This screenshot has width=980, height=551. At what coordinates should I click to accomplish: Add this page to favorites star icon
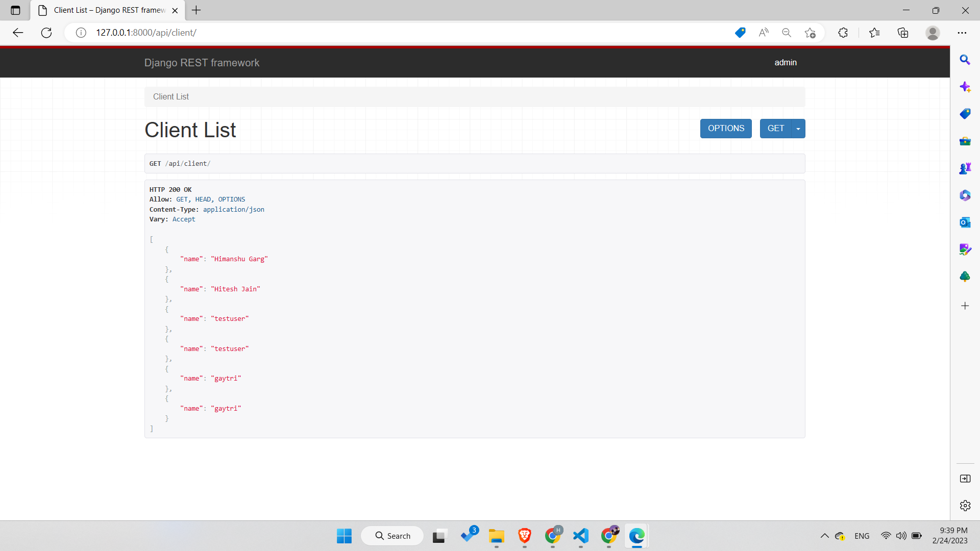coord(810,33)
